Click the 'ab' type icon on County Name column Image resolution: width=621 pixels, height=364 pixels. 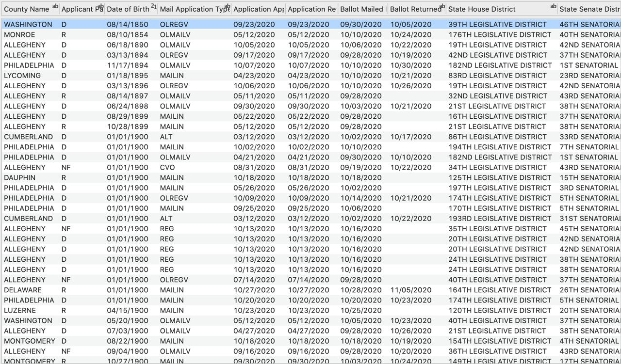(x=55, y=7)
